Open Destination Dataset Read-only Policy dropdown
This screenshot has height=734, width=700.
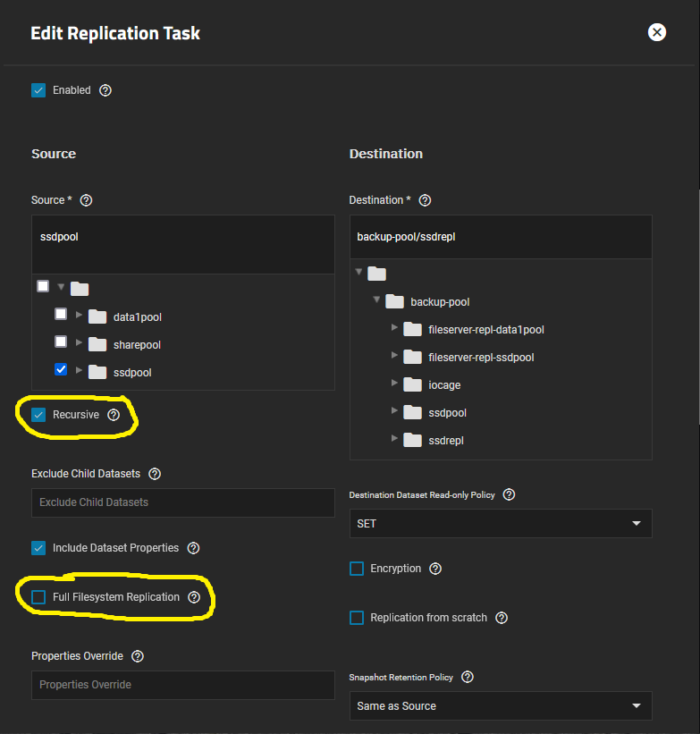point(500,524)
